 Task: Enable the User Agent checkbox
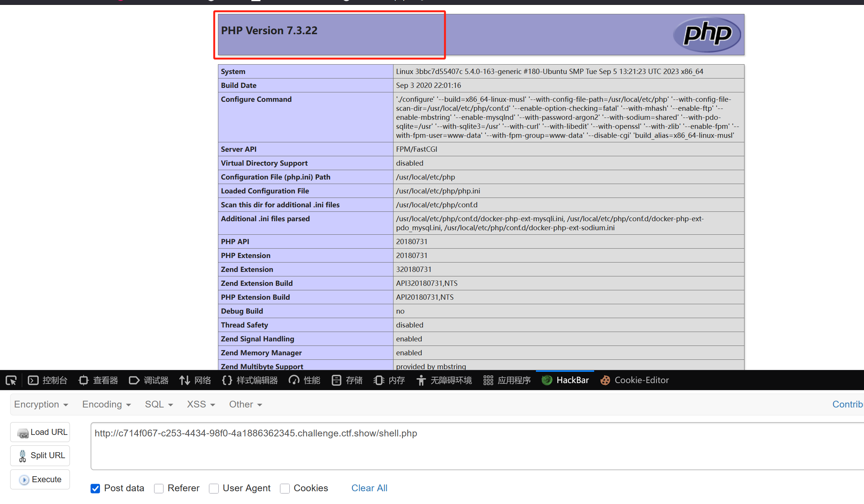(x=214, y=488)
